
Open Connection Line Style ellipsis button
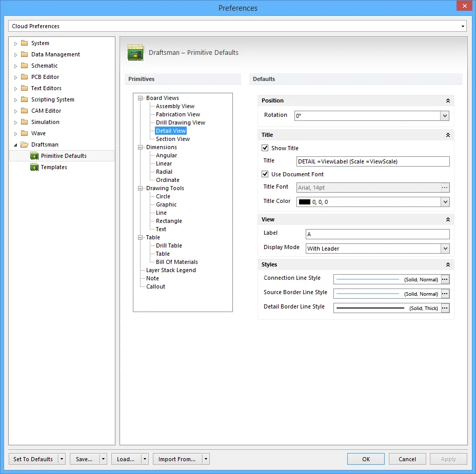tap(445, 279)
